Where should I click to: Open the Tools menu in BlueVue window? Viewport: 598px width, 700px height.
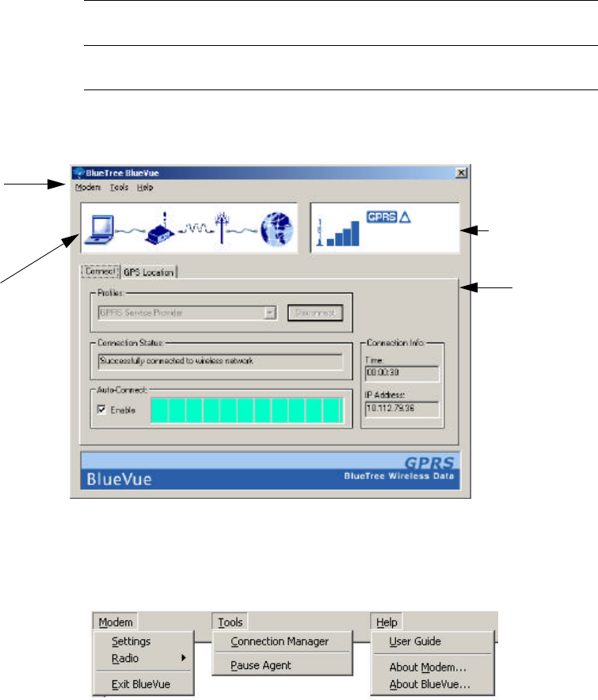point(120,188)
